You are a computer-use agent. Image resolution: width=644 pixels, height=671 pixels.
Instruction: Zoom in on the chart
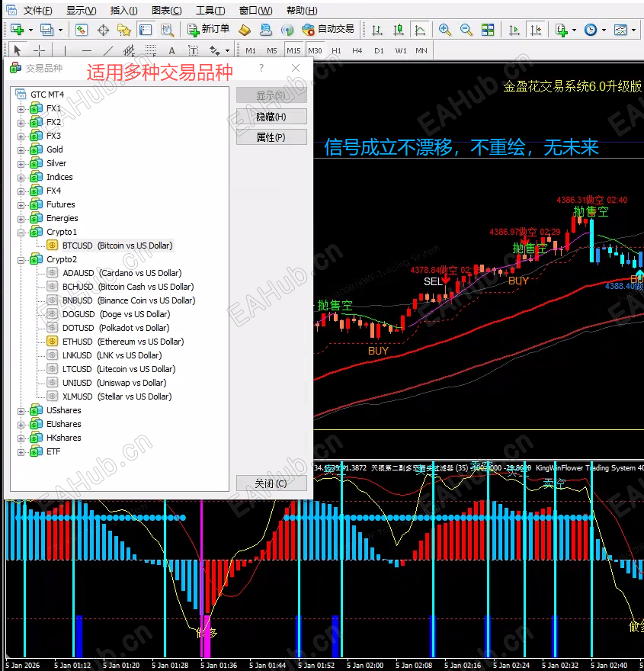[x=445, y=30]
